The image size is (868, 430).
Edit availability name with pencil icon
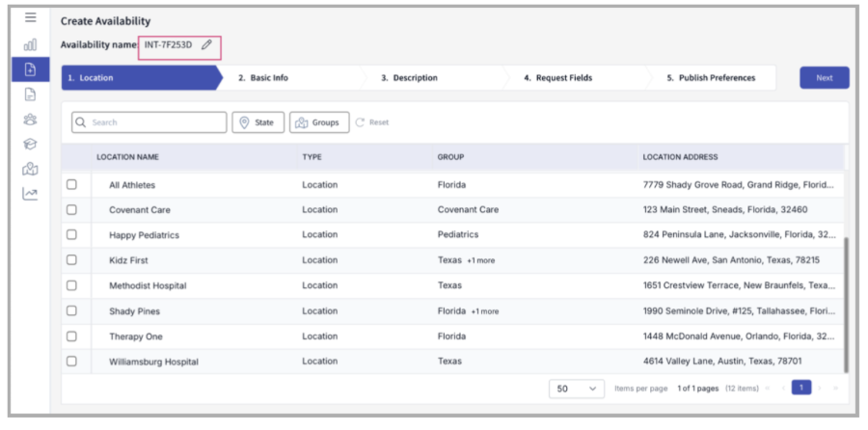pos(206,45)
